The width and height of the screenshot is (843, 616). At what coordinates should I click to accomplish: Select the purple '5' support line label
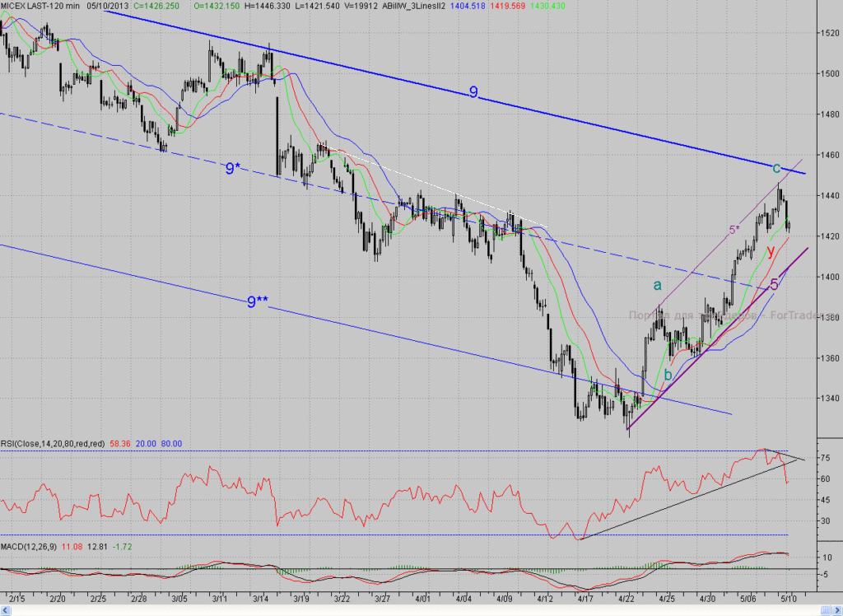pos(774,285)
